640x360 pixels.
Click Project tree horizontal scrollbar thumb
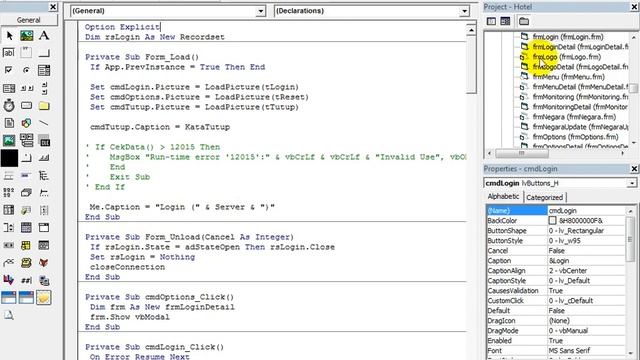tap(522, 153)
